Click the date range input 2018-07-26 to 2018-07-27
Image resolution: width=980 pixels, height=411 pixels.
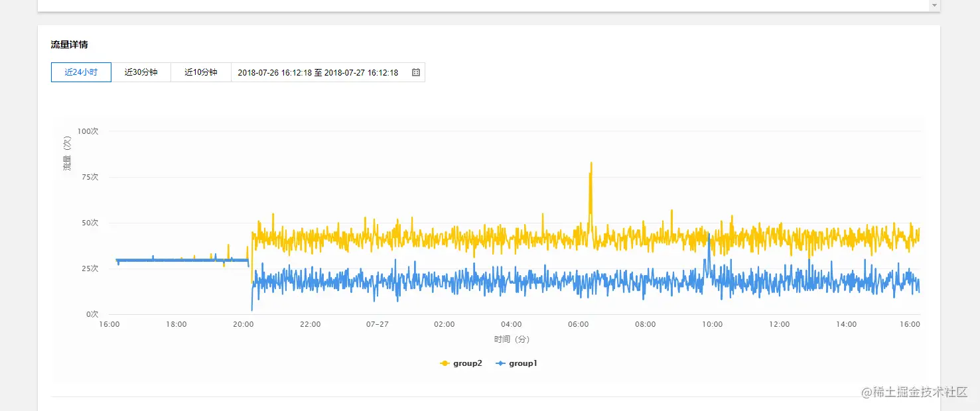click(x=328, y=72)
